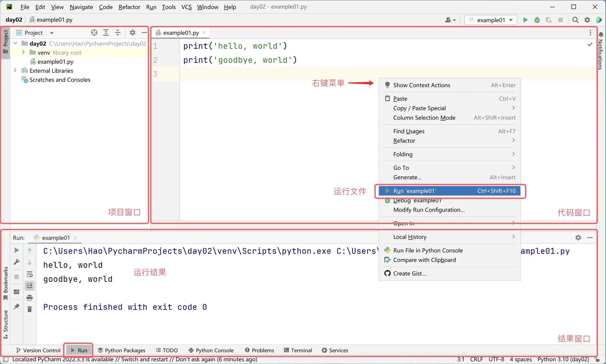606x364 pixels.
Task: Rerun example01 from the Run panel
Action: pos(16,250)
